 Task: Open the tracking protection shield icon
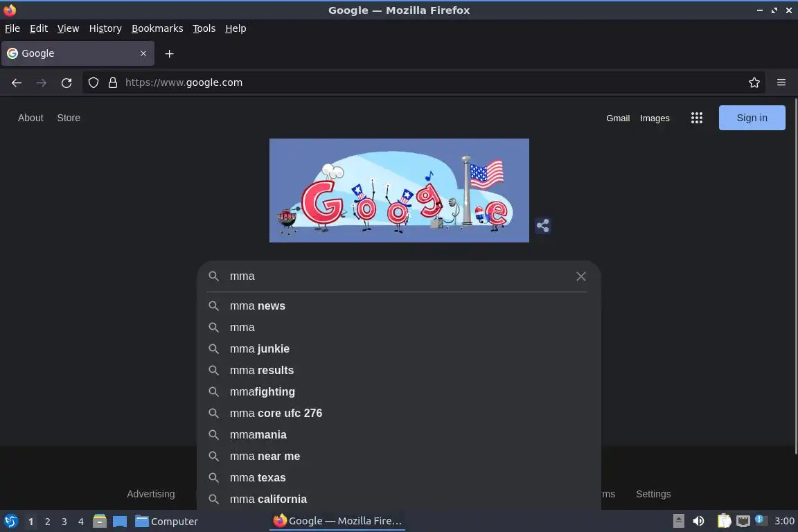tap(93, 82)
